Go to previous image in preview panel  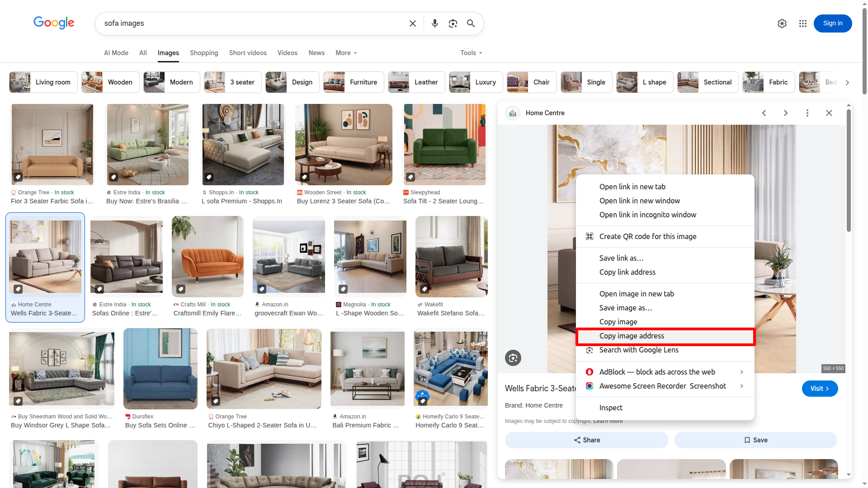click(764, 113)
